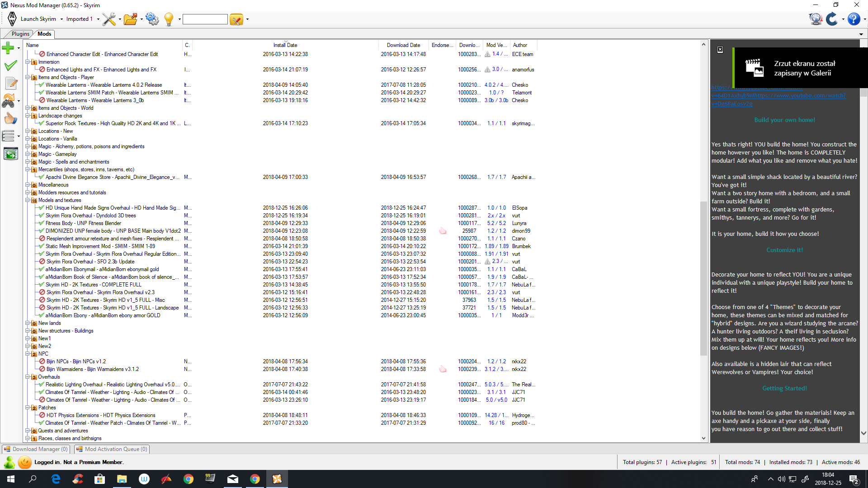Collapse the Landscape changes category
The image size is (868, 488).
tap(28, 116)
